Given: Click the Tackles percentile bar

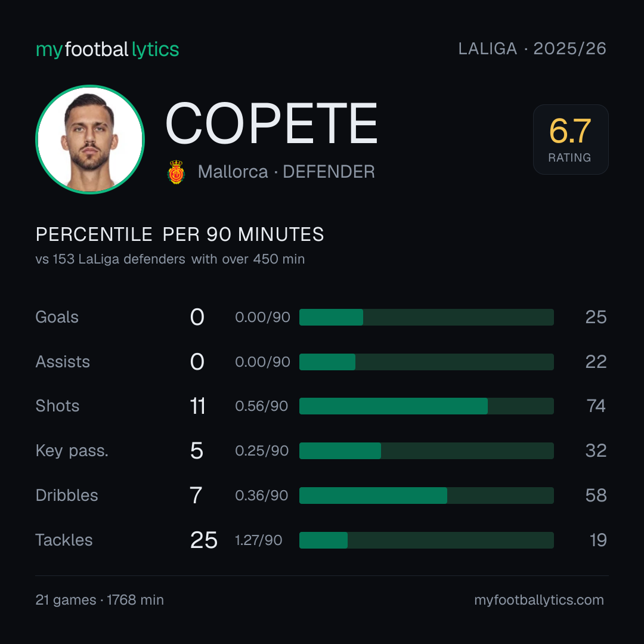Looking at the screenshot, I should [x=426, y=540].
